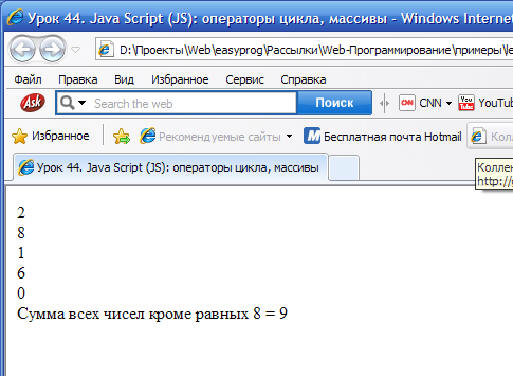Viewport: 513px width, 376px height.
Task: Click the Коллекция favorites bar item
Action: pyautogui.click(x=491, y=137)
